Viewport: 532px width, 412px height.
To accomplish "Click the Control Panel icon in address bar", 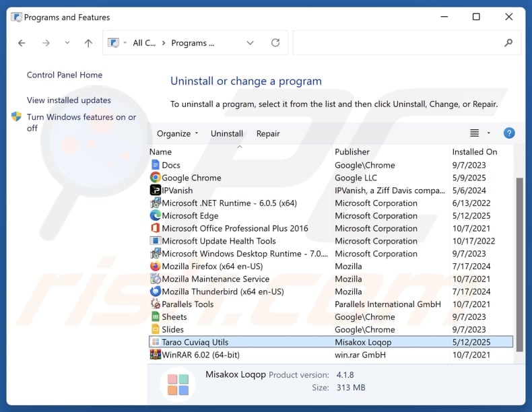I will click(113, 42).
